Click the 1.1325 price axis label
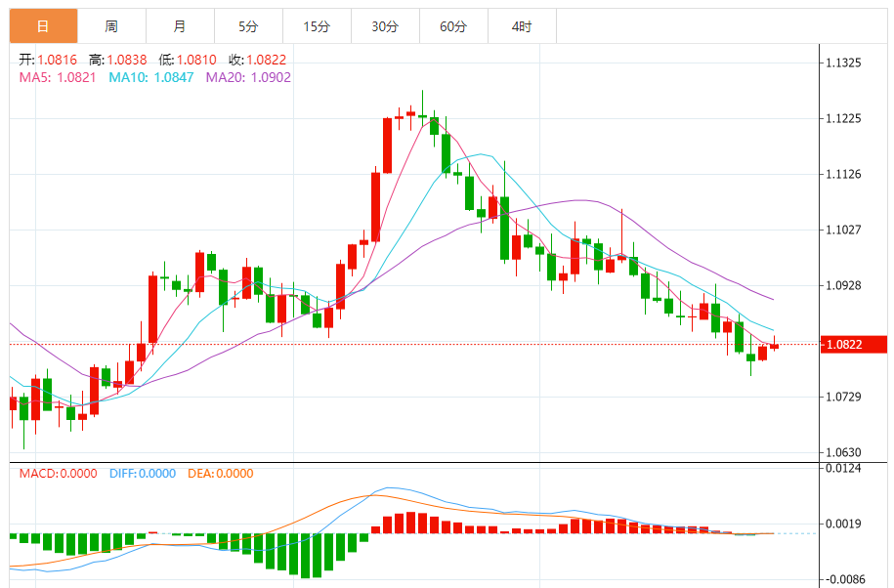Viewport: 894px width, 588px height. click(x=843, y=63)
